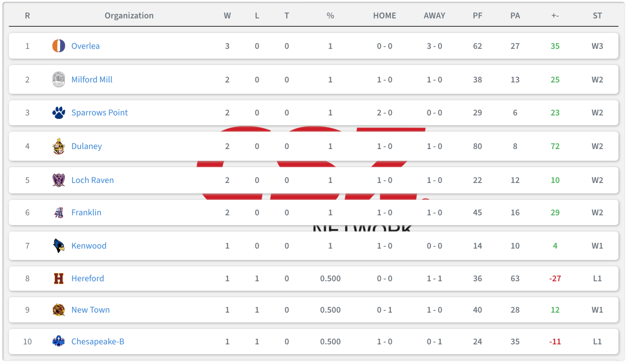This screenshot has width=628, height=364.
Task: Click the ST streak column header
Action: [x=597, y=16]
